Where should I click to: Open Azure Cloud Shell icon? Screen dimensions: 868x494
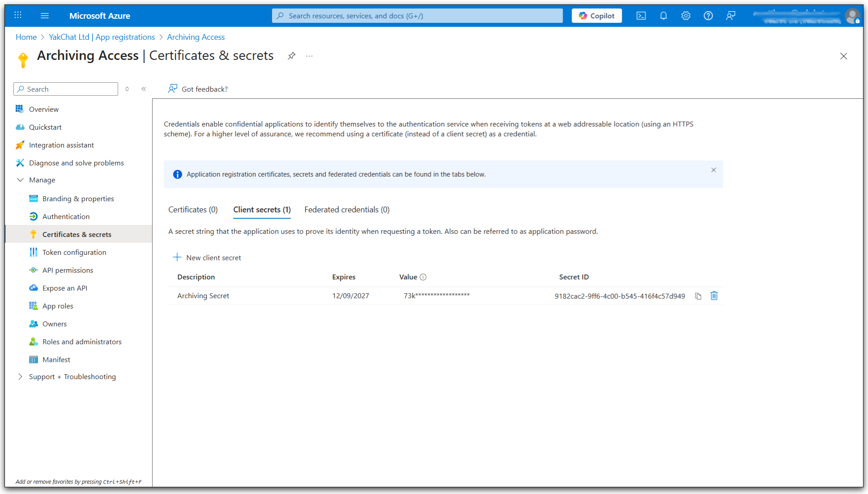641,16
